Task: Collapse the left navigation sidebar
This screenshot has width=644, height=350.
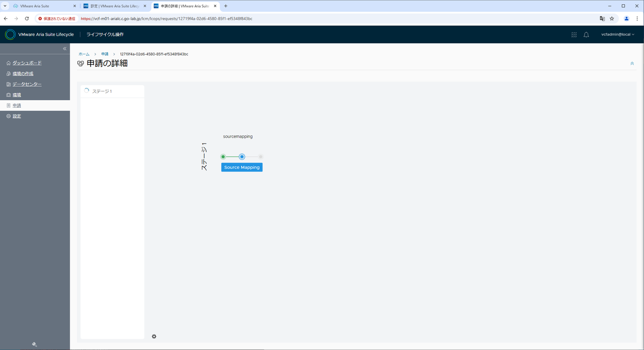Action: click(64, 49)
